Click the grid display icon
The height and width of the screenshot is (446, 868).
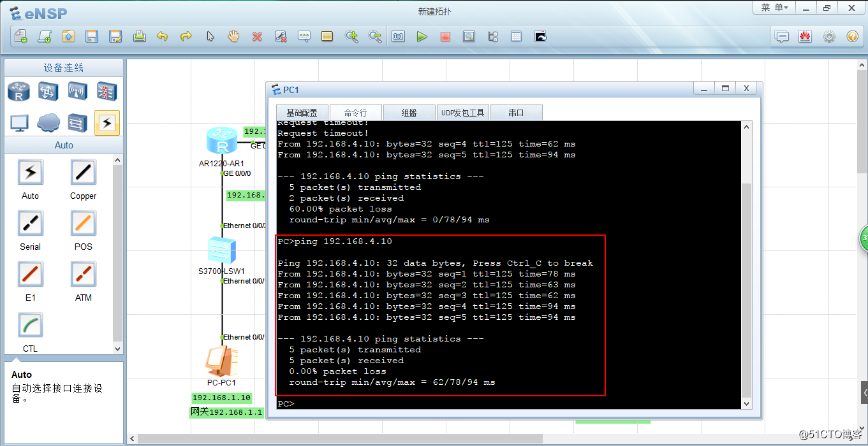517,36
